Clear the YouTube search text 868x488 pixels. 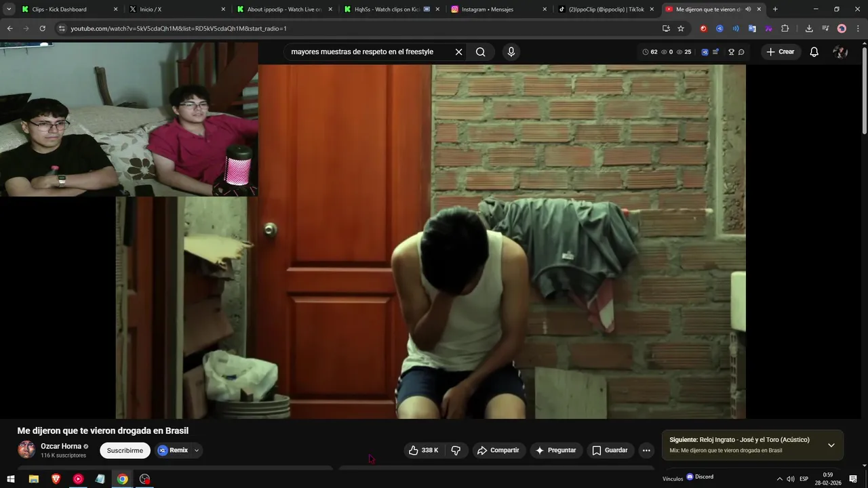click(x=458, y=52)
